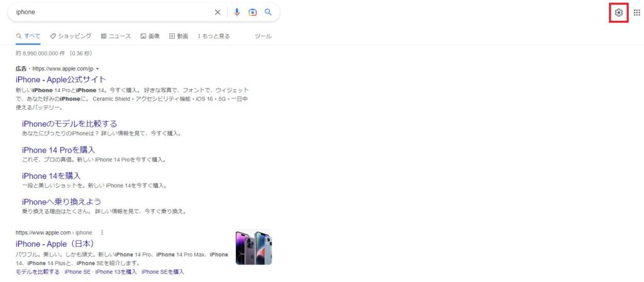The image size is (644, 282).
Task: Open the iPhone 14 Proを購入 link
Action: click(x=58, y=150)
